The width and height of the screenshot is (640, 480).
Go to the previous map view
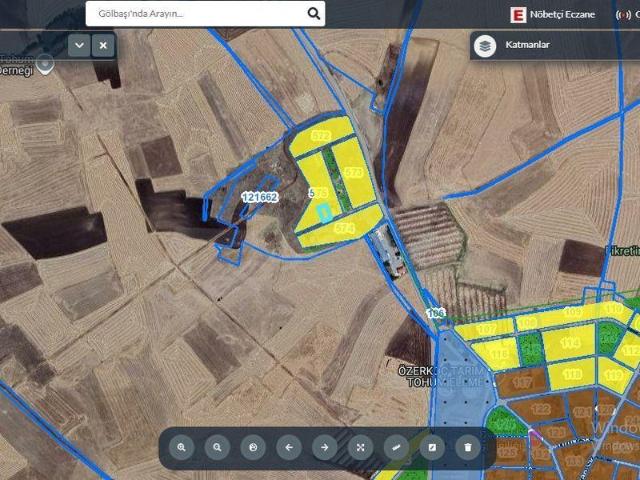pyautogui.click(x=289, y=447)
